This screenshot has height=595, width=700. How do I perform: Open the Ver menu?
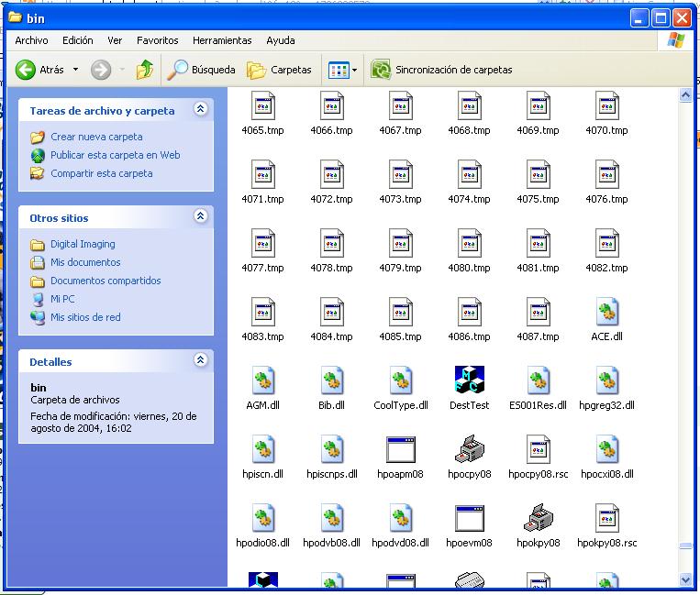click(115, 40)
